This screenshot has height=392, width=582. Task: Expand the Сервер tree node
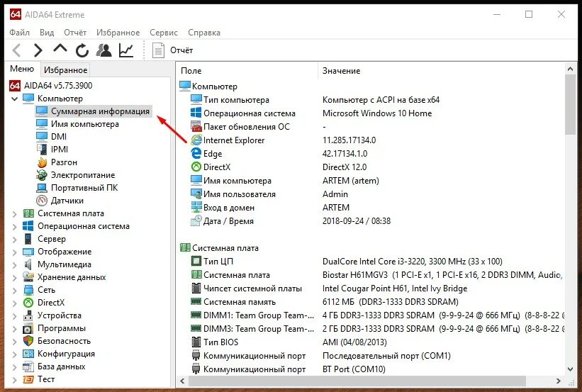click(14, 240)
